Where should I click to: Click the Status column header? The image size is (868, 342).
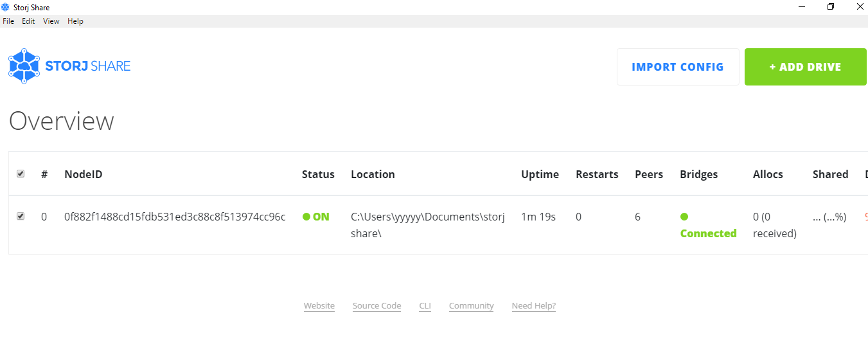(318, 174)
